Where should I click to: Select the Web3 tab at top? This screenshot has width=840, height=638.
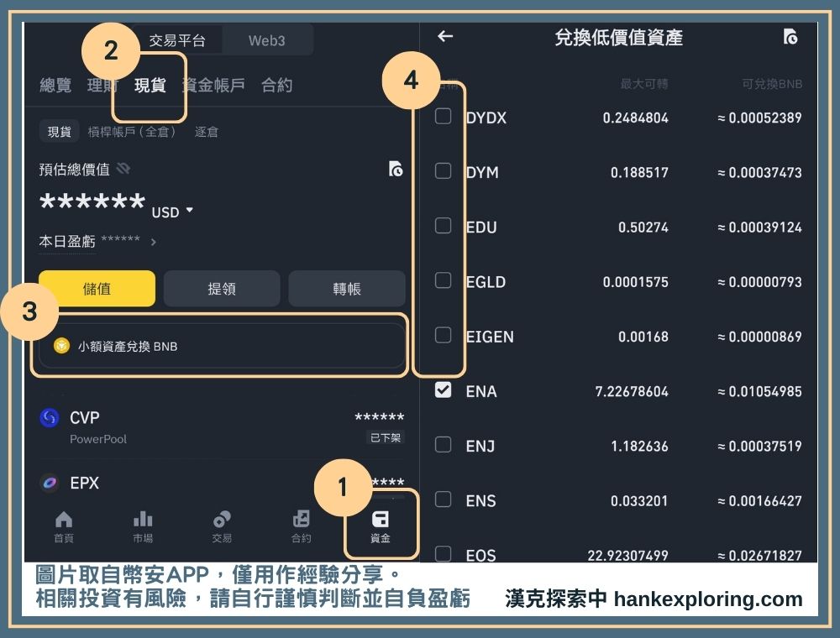266,40
